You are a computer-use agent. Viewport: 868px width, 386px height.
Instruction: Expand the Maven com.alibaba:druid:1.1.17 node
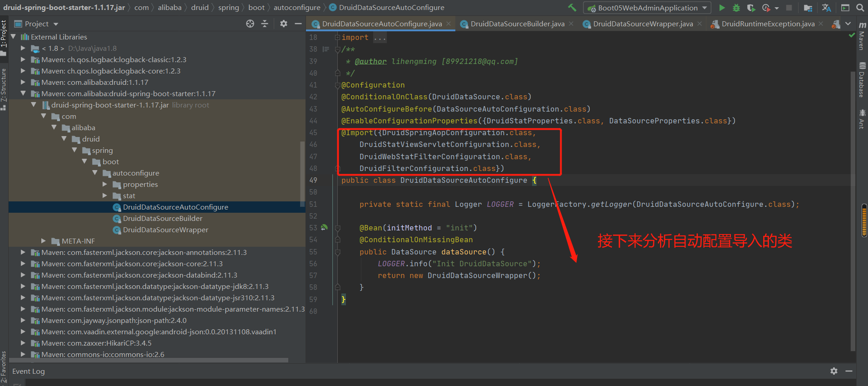[x=23, y=82]
